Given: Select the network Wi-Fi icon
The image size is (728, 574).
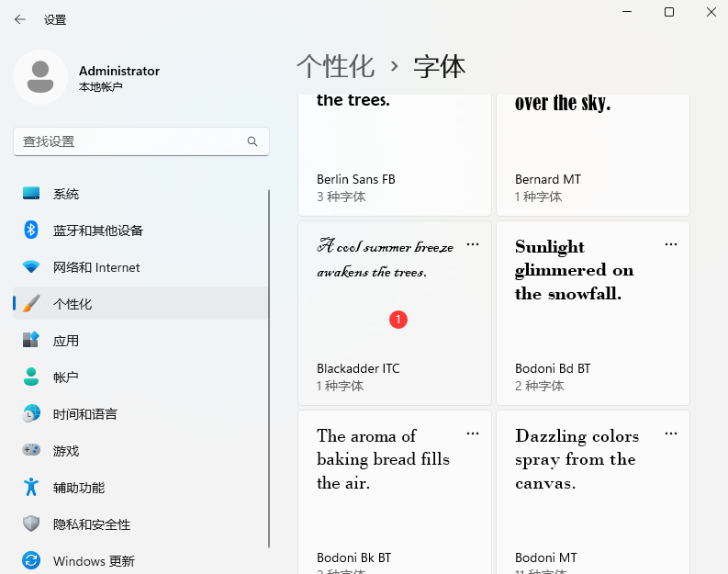Looking at the screenshot, I should [31, 266].
